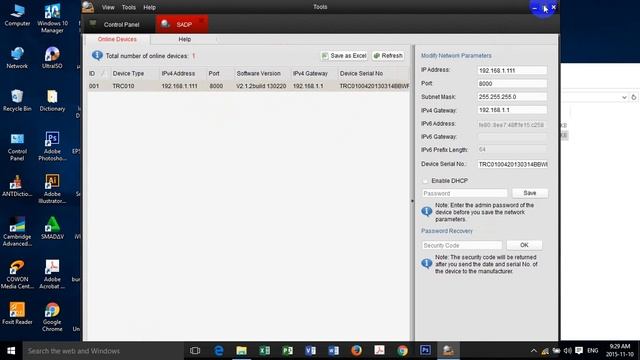Refresh the online devices list
Image resolution: width=640 pixels, height=360 pixels.
tap(388, 56)
